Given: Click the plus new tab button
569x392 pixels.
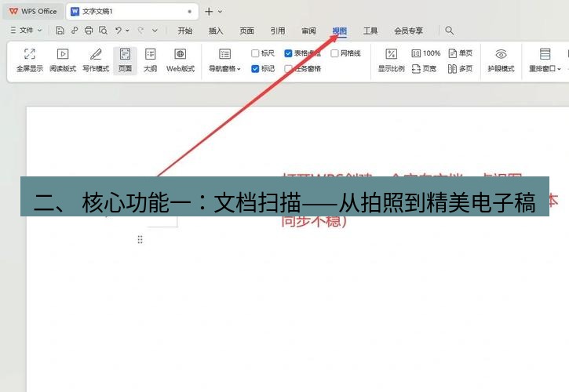Looking at the screenshot, I should click(209, 12).
